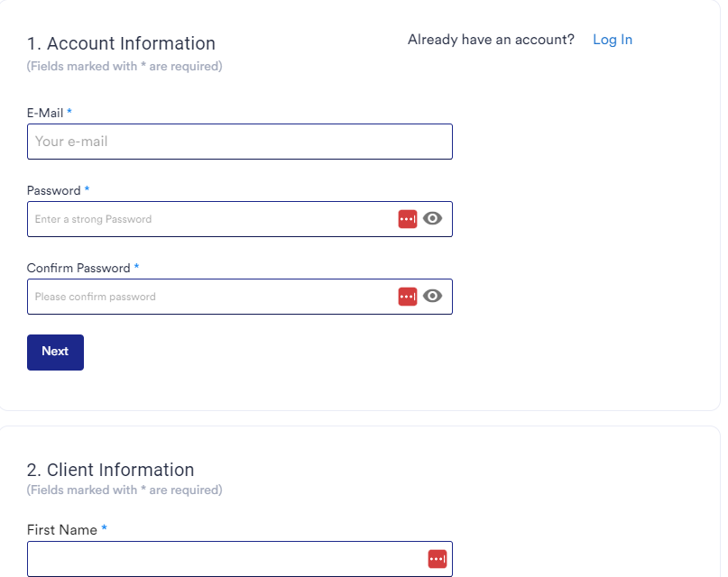
Task: Click the 'First Name' label
Action: tap(62, 530)
